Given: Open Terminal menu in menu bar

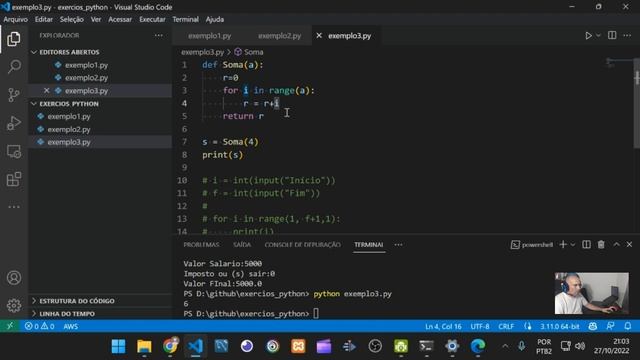Looking at the screenshot, I should [x=185, y=19].
